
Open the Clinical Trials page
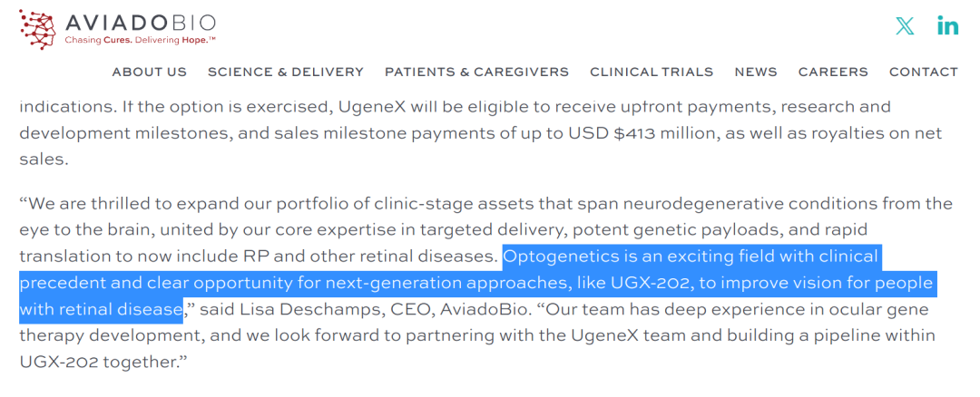click(x=652, y=72)
